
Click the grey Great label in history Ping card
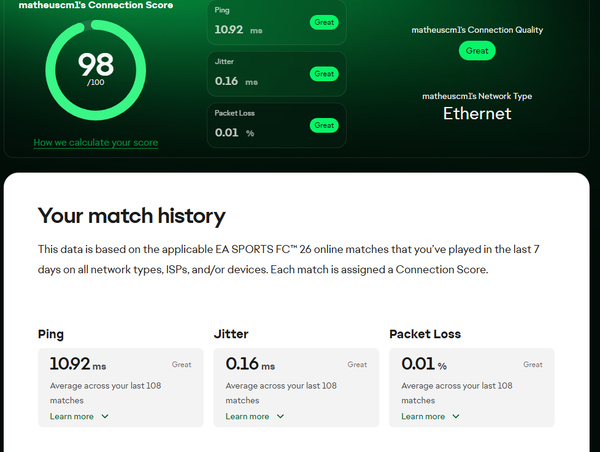point(181,365)
